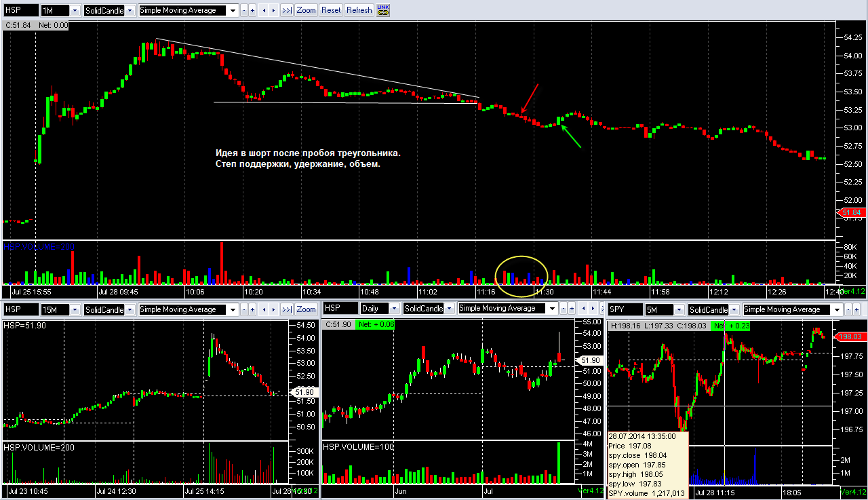Expand the Simple Moving Average dropdown in main toolbar

click(x=233, y=11)
